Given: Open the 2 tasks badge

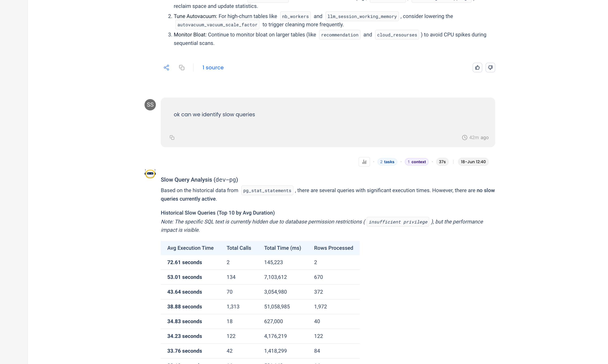Looking at the screenshot, I should coord(387,162).
